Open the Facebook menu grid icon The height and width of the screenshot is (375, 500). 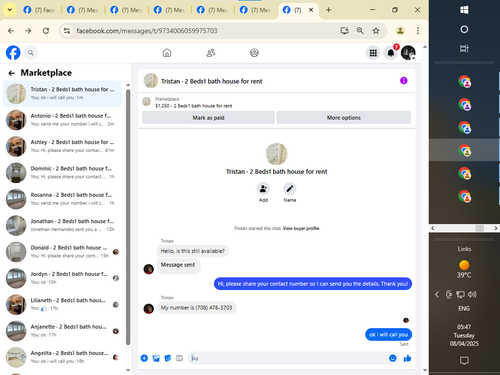(373, 53)
